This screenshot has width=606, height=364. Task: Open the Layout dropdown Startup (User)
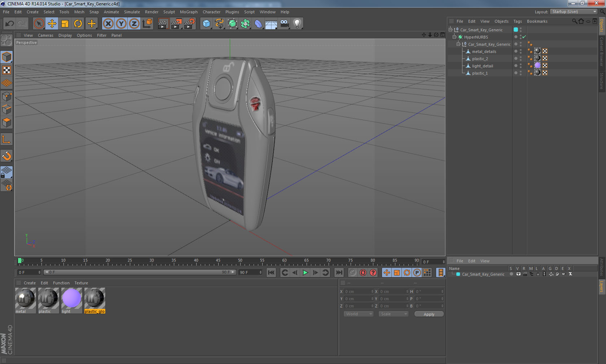(x=574, y=12)
